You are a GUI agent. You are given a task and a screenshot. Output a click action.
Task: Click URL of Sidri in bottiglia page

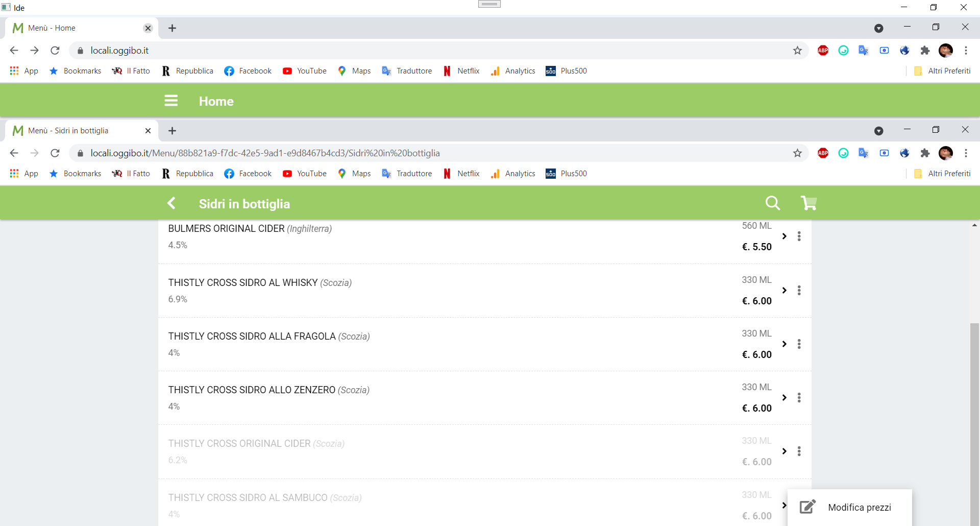265,153
